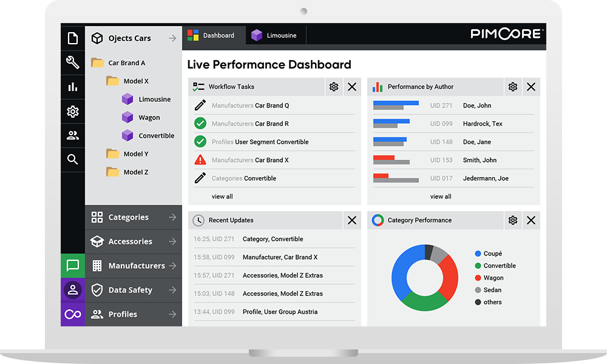Click the green checkmark for User Segment Convertible
The width and height of the screenshot is (607, 364).
pos(200,141)
